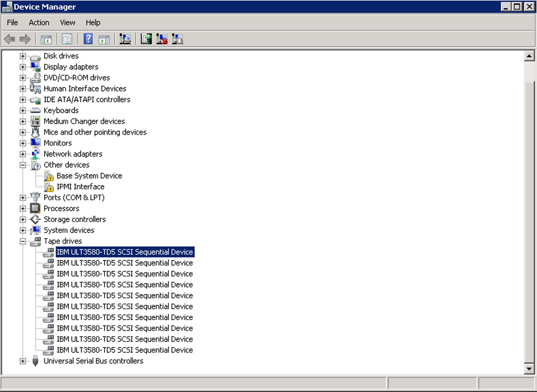Click the Forward arrow toolbar button
This screenshot has height=392, width=537.
click(x=25, y=39)
